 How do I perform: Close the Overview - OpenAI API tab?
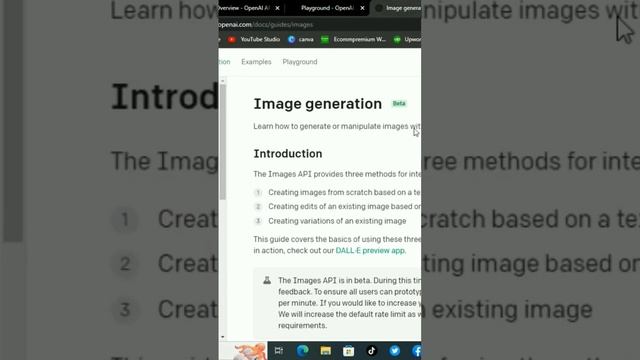coord(278,8)
